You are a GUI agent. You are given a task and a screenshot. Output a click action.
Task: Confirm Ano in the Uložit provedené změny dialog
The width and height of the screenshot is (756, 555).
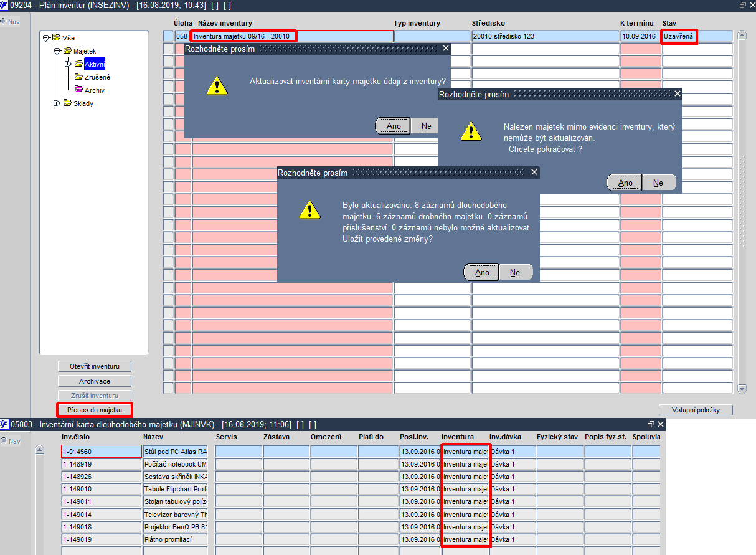coord(482,272)
